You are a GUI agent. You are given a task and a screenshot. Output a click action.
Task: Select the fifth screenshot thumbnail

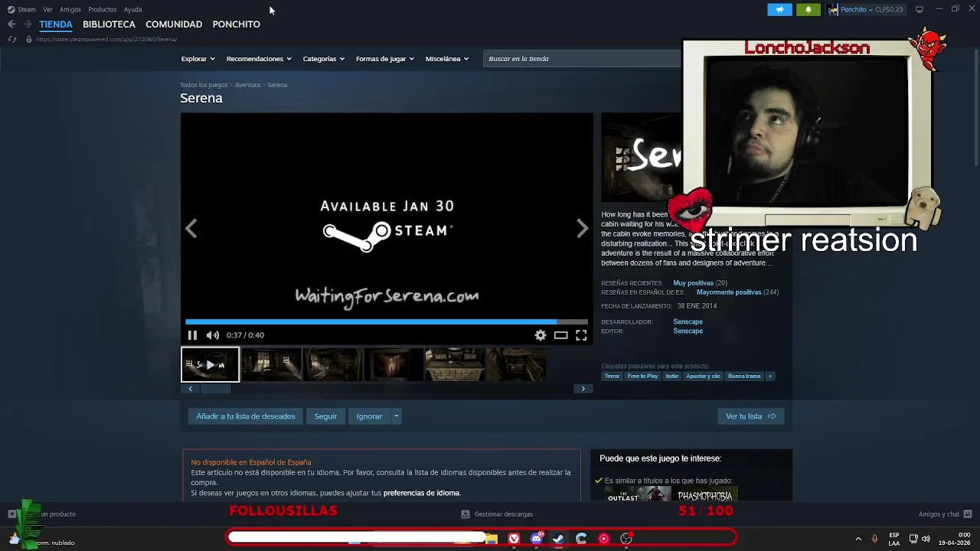(455, 364)
